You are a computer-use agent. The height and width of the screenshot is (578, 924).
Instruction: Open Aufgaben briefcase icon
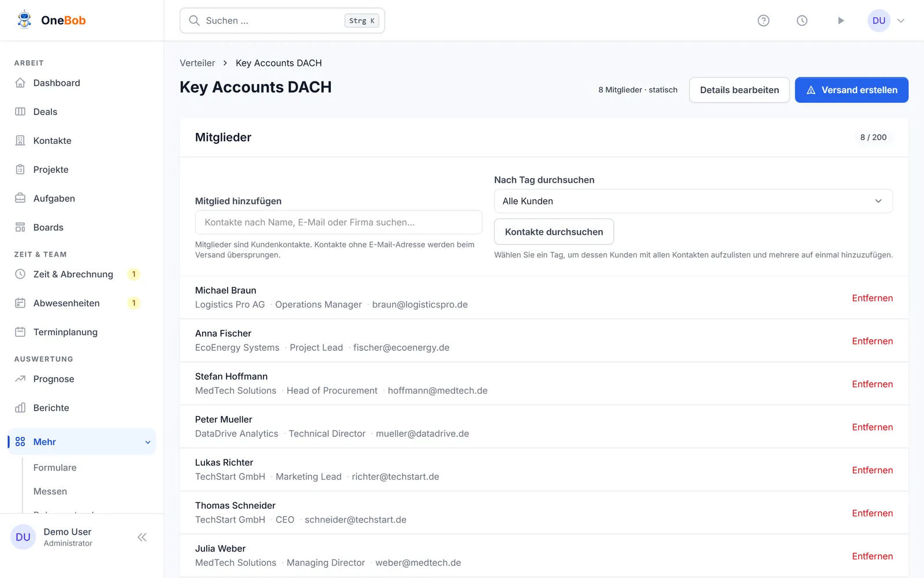20,198
